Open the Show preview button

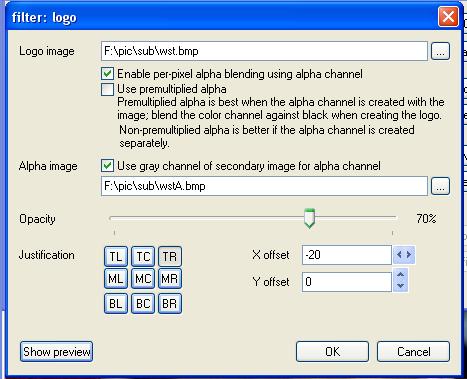(56, 352)
